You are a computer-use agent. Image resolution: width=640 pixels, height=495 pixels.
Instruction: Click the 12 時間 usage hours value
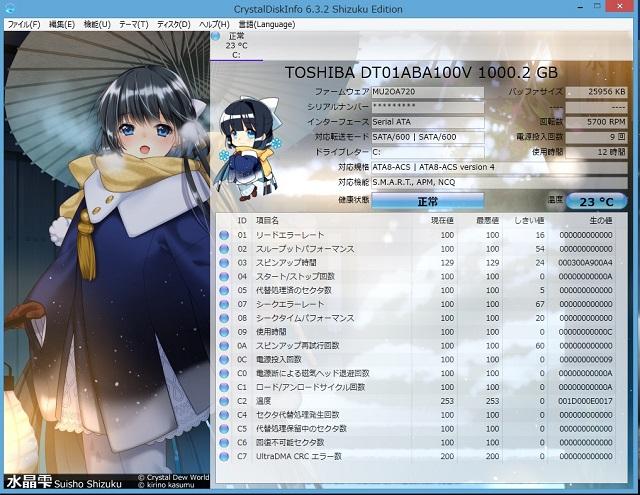click(596, 152)
